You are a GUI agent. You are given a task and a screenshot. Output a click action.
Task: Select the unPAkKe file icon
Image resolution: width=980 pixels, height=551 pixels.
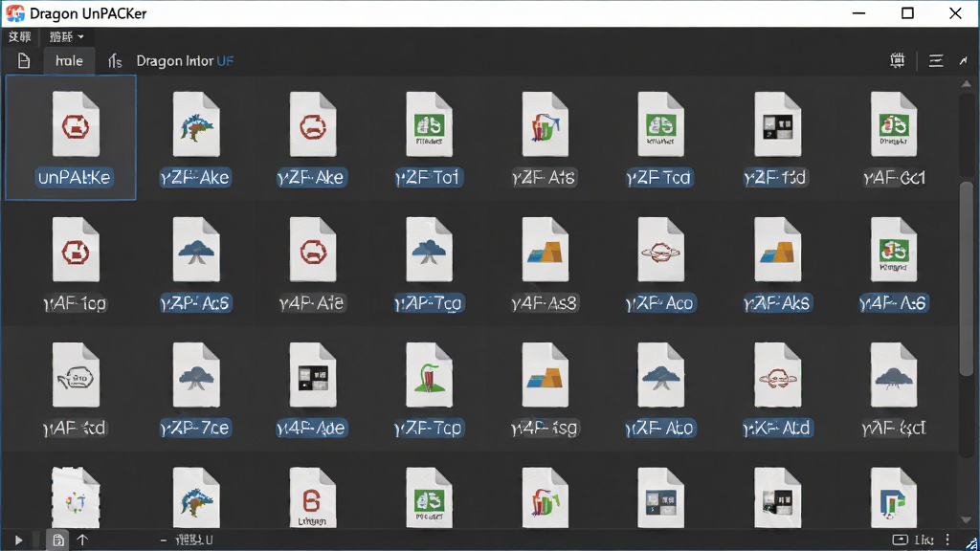[76, 123]
